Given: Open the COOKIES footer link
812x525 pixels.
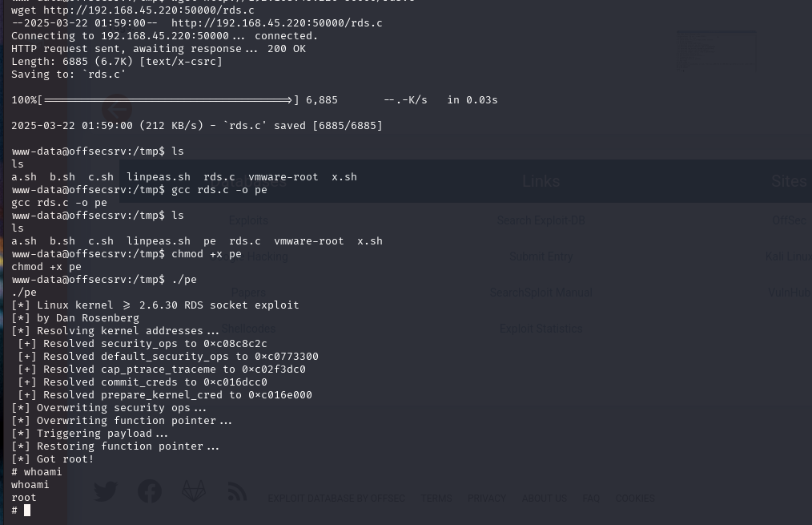Looking at the screenshot, I should [x=635, y=498].
